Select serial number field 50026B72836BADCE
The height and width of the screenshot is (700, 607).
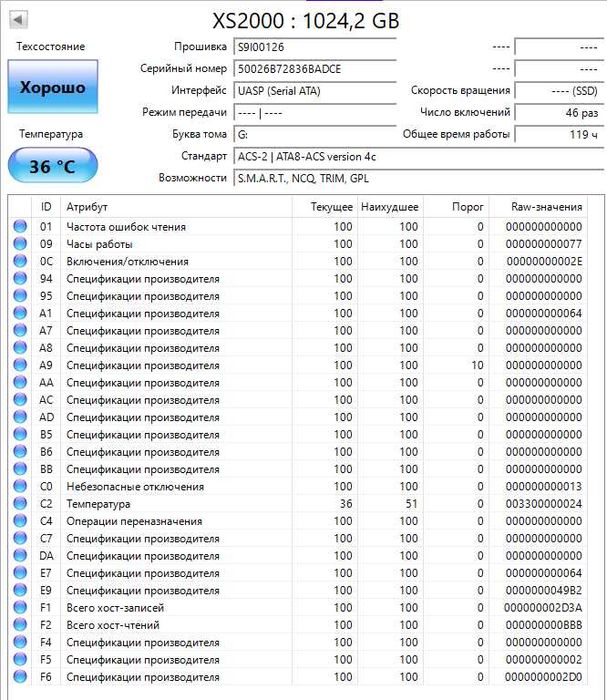click(x=315, y=69)
